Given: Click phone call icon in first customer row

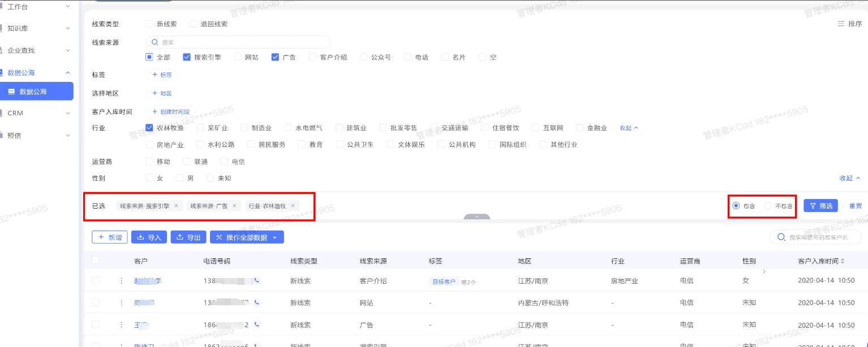Looking at the screenshot, I should [257, 280].
